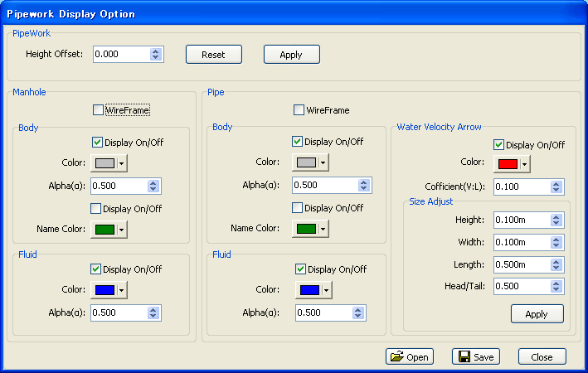Uncheck Water Velocity Arrow Display On/Off

tap(498, 145)
